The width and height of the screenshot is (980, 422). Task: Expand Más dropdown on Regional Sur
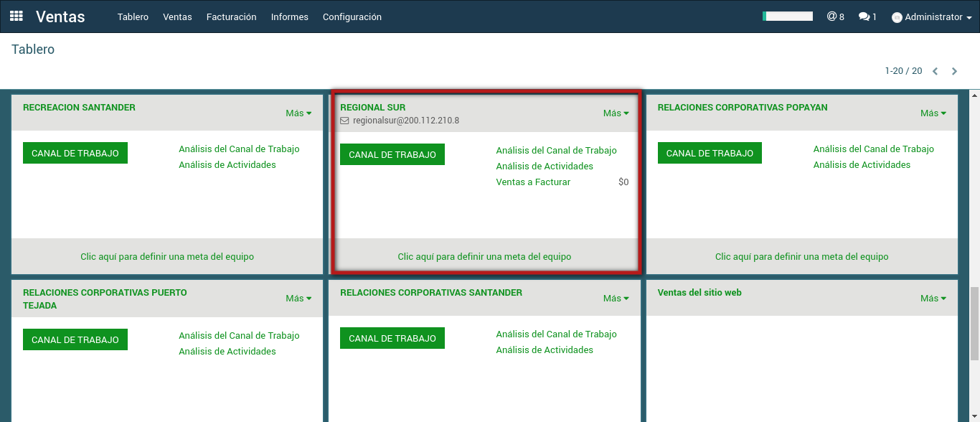616,113
